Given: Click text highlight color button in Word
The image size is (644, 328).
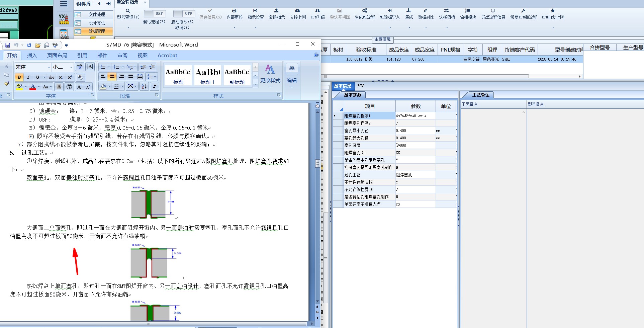Looking at the screenshot, I should [x=19, y=87].
